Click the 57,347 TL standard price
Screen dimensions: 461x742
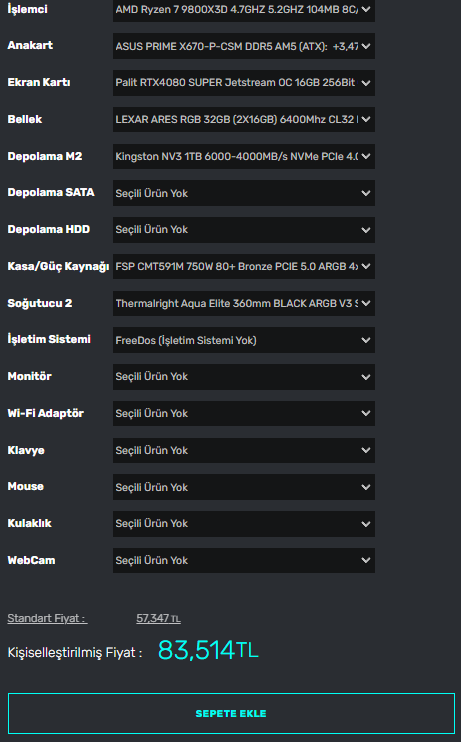(159, 618)
